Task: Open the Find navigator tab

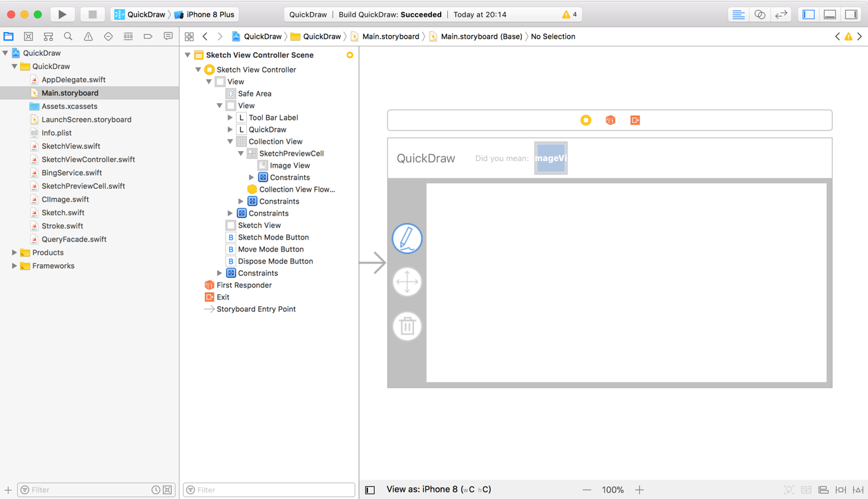Action: (68, 37)
